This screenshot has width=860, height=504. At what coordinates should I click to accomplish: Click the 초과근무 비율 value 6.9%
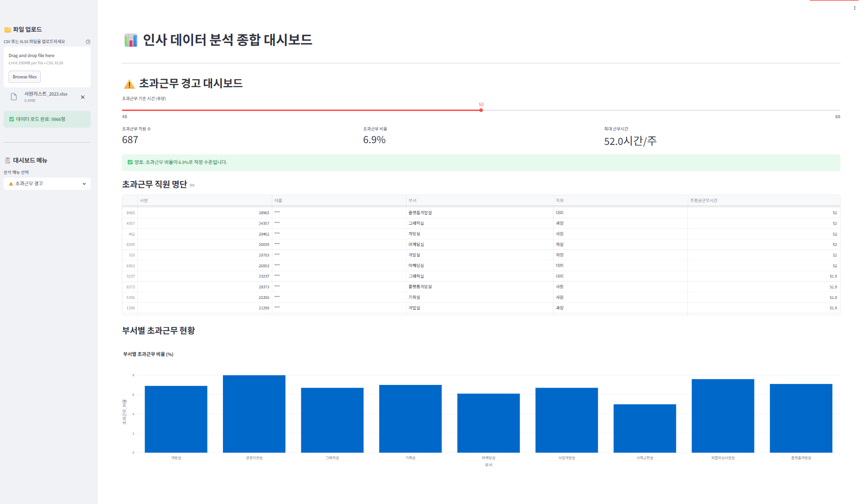pos(374,140)
